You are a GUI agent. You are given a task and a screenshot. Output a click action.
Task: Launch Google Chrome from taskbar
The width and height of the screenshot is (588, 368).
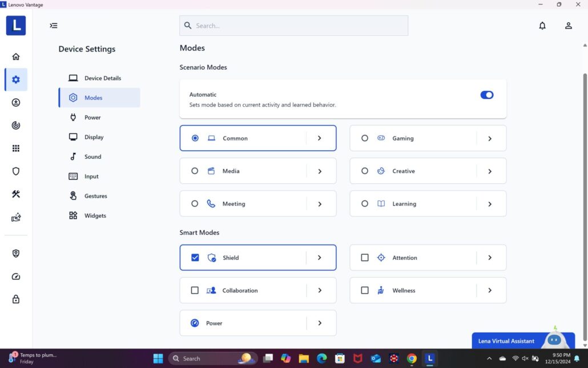coord(412,359)
